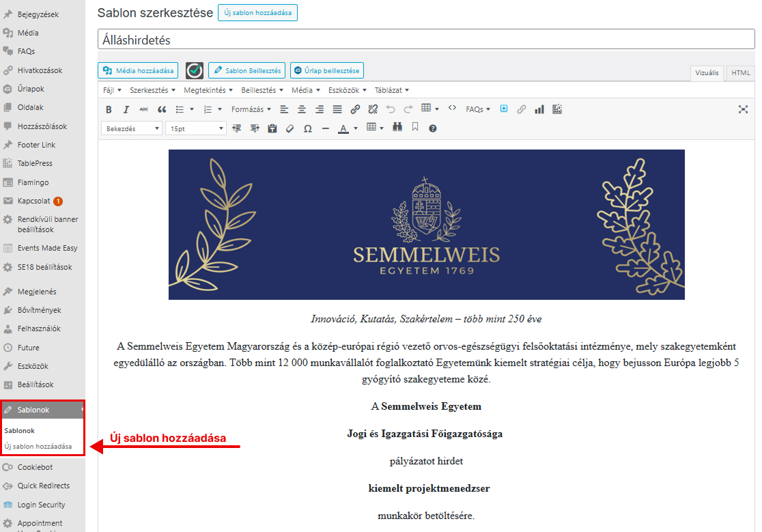The height and width of the screenshot is (532, 762).
Task: Open TablePress in the sidebar
Action: point(35,163)
